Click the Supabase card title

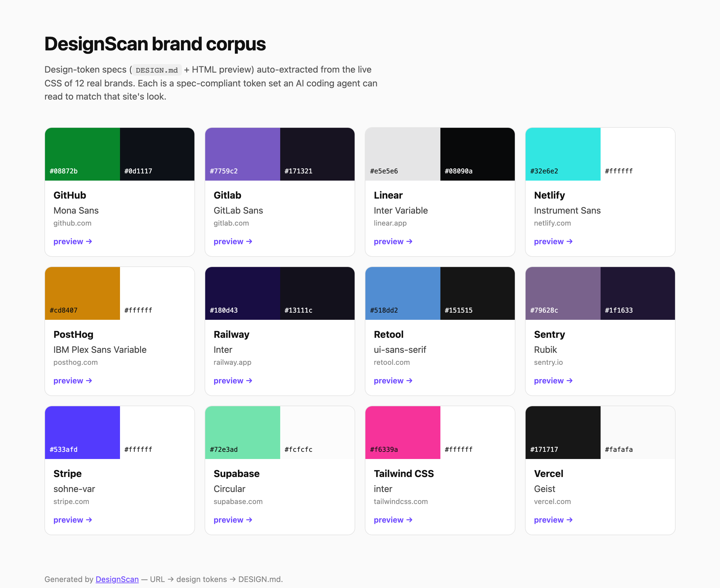tap(236, 474)
